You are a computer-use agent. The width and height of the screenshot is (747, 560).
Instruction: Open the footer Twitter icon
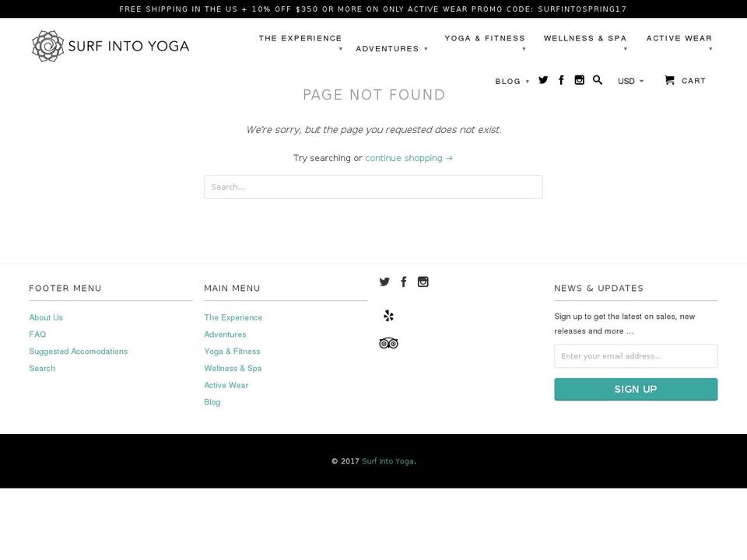coord(384,282)
